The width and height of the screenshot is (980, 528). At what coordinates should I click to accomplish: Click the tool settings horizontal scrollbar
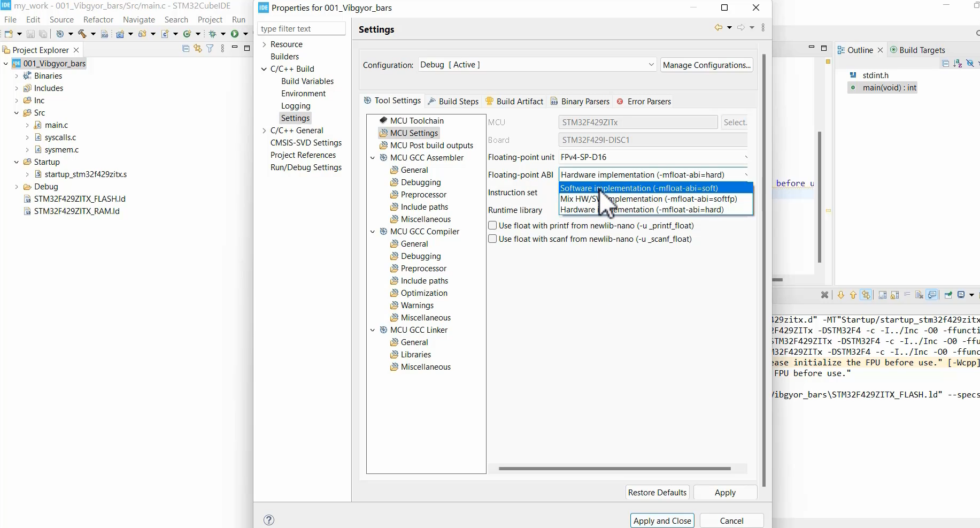pyautogui.click(x=614, y=469)
